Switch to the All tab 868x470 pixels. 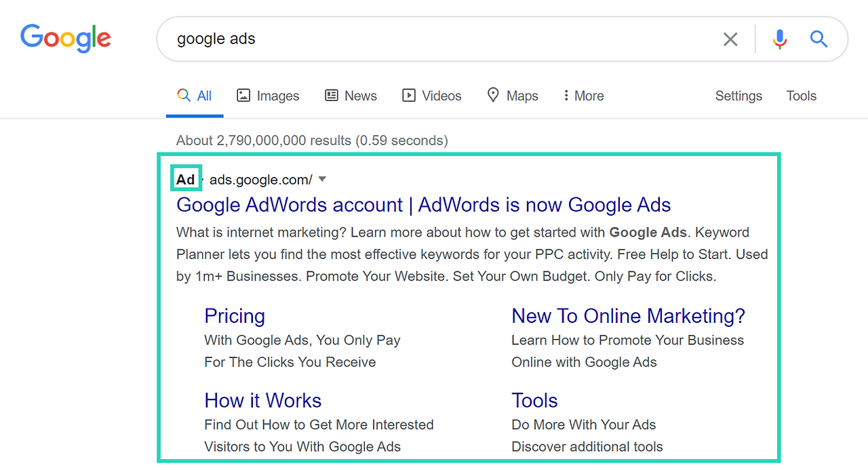[x=195, y=95]
